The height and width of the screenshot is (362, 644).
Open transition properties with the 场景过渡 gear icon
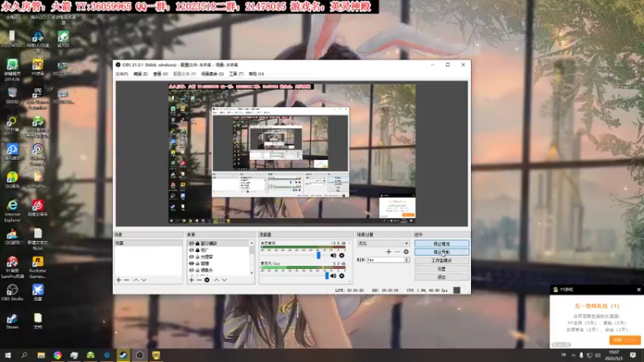click(x=407, y=252)
